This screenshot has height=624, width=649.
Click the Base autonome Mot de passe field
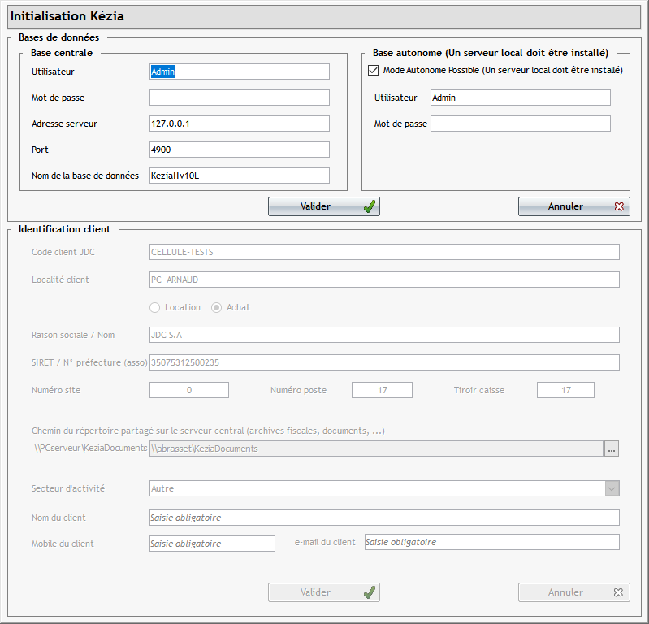[x=519, y=124]
